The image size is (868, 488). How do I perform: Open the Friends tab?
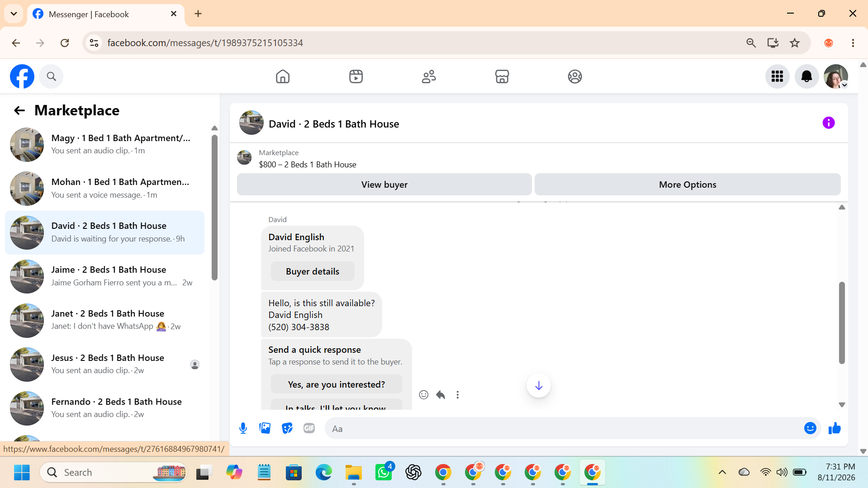tap(429, 76)
